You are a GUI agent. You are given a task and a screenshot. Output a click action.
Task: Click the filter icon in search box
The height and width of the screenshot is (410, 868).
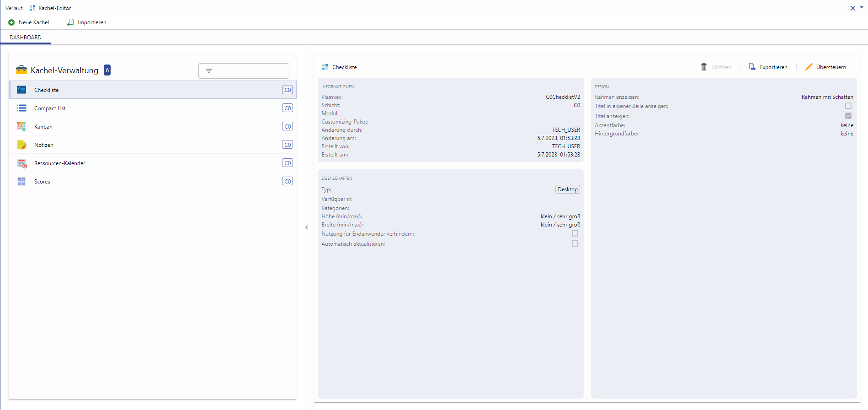click(x=209, y=71)
